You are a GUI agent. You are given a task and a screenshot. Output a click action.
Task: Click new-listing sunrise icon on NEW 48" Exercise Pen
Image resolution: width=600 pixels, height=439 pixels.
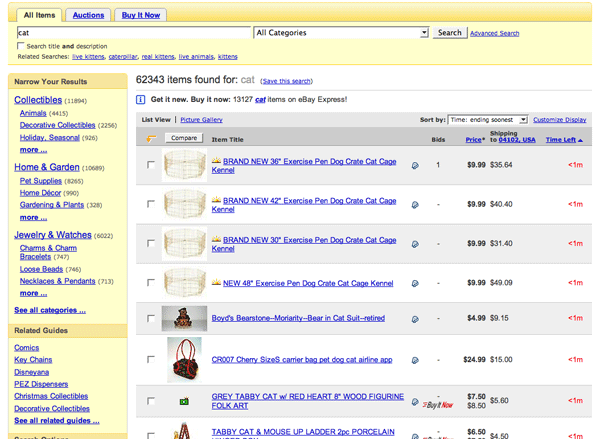point(217,282)
